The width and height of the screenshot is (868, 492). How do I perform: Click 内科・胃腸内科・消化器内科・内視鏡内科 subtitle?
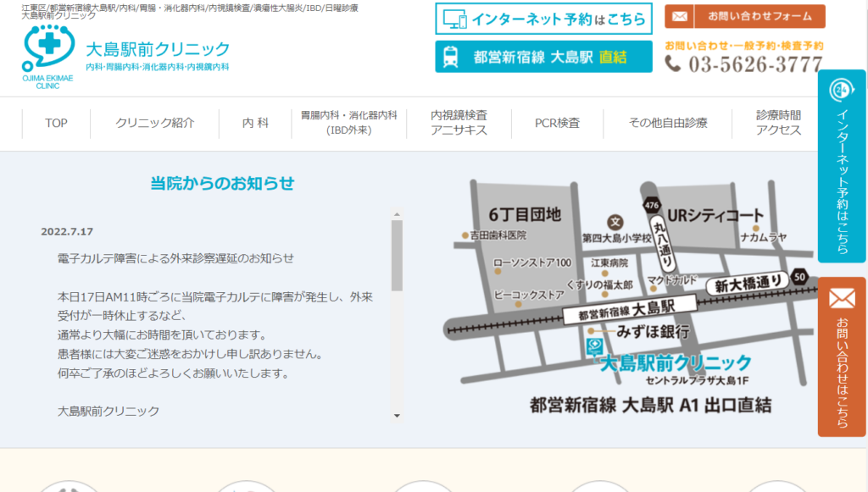click(157, 67)
